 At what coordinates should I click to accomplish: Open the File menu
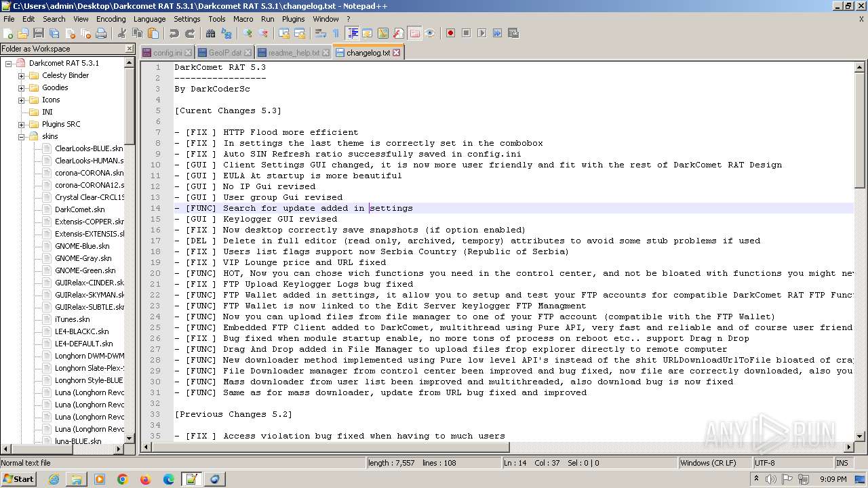[x=9, y=19]
